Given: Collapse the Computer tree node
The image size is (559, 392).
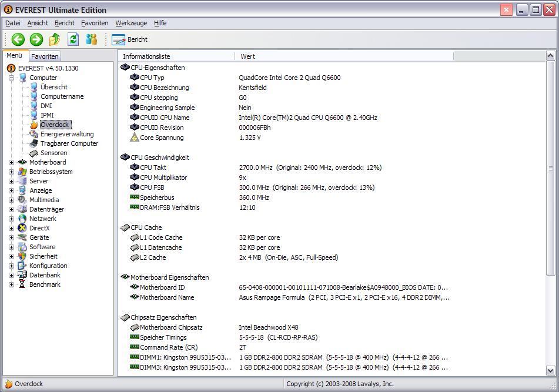Looking at the screenshot, I should 11,78.
